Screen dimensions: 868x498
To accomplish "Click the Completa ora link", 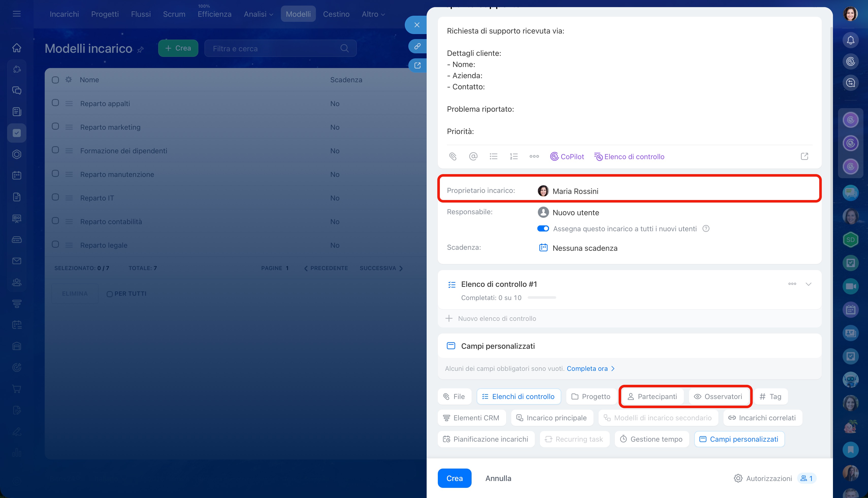I will [x=587, y=368].
